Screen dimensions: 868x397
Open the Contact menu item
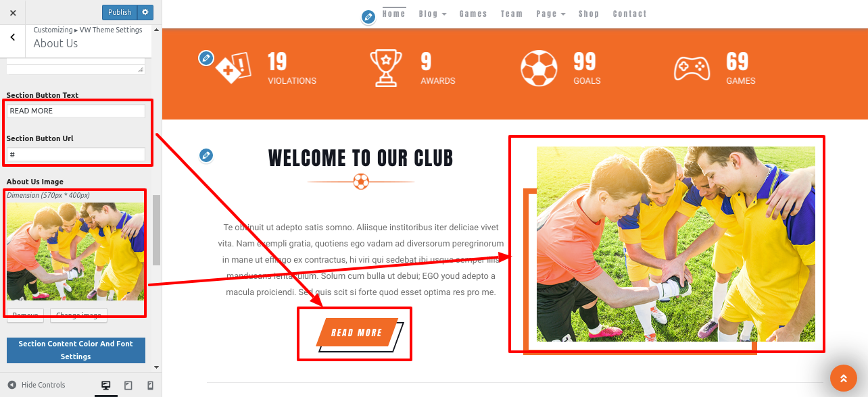click(x=630, y=14)
